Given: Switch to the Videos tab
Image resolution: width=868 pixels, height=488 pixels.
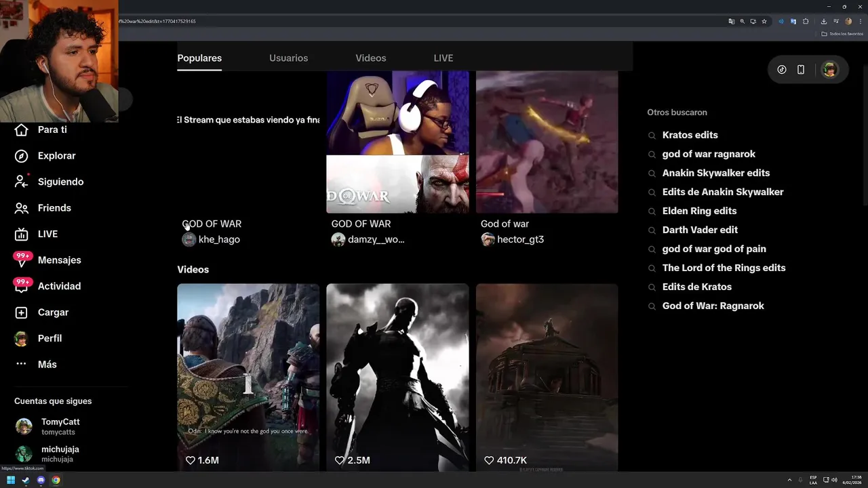Looking at the screenshot, I should tap(371, 58).
